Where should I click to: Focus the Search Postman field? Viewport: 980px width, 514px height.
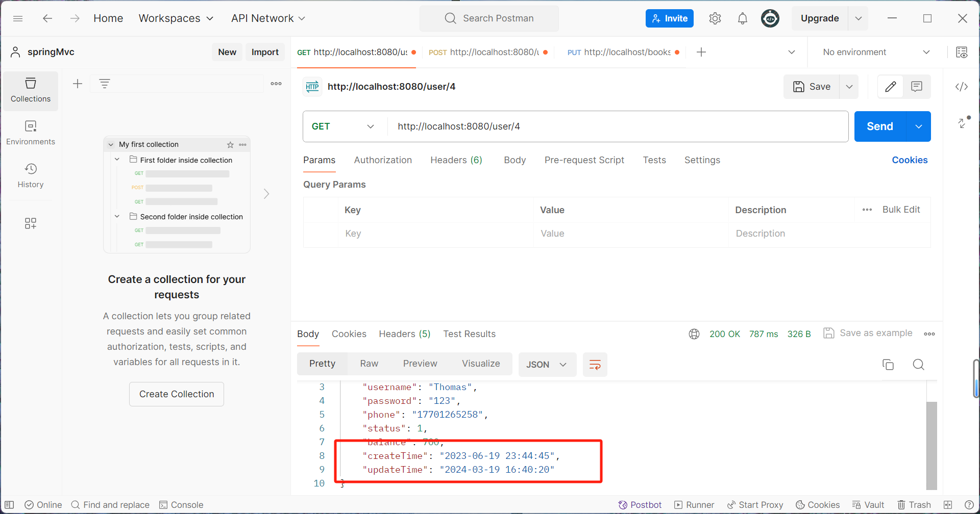(489, 18)
